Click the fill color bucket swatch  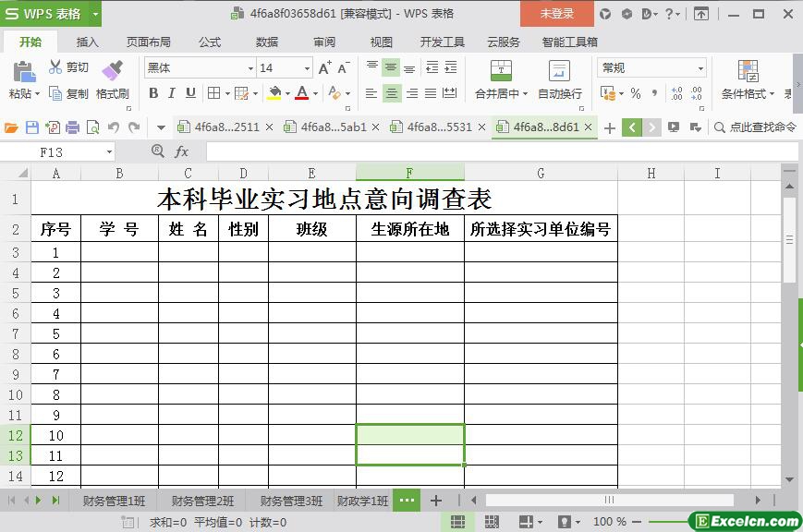pos(274,93)
